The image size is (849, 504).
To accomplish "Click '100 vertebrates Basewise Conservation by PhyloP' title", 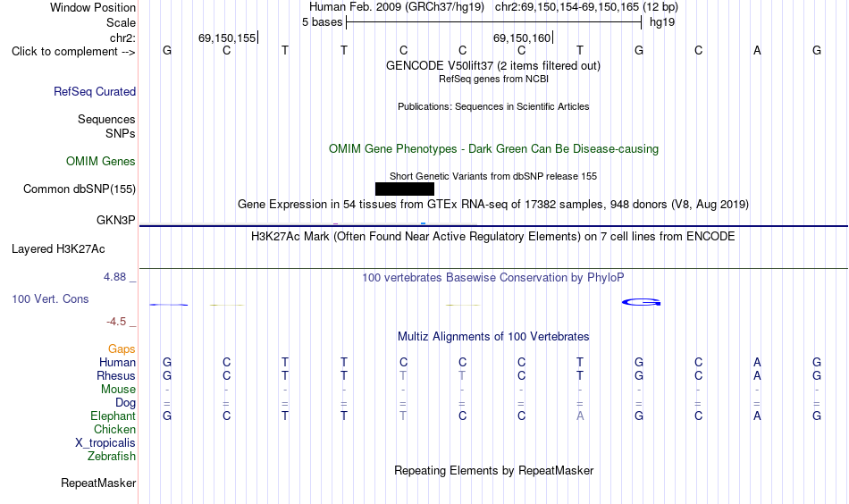I will click(493, 278).
